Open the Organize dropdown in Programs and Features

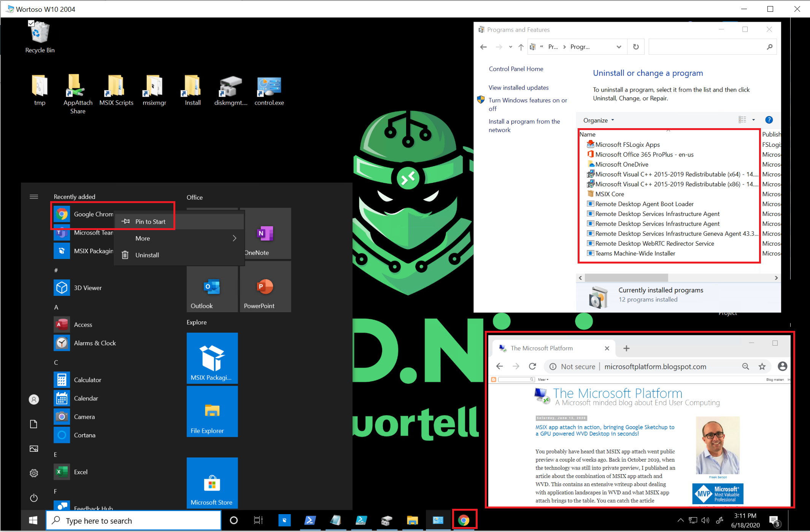(599, 120)
